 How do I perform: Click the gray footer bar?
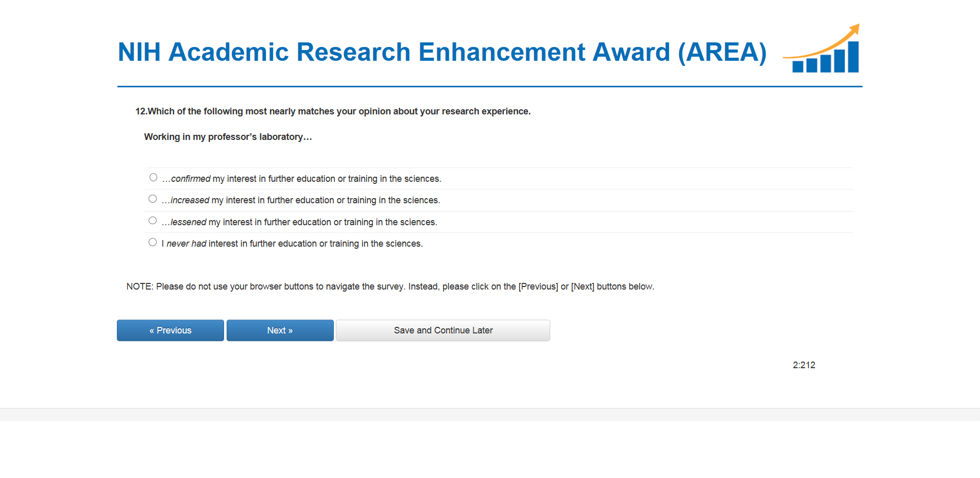[x=490, y=415]
